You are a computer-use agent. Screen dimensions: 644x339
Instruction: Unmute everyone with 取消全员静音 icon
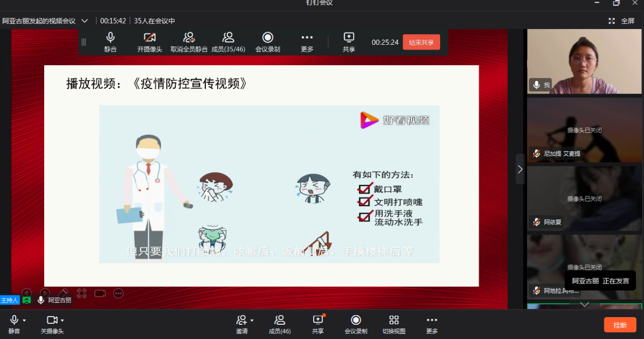[x=189, y=41]
